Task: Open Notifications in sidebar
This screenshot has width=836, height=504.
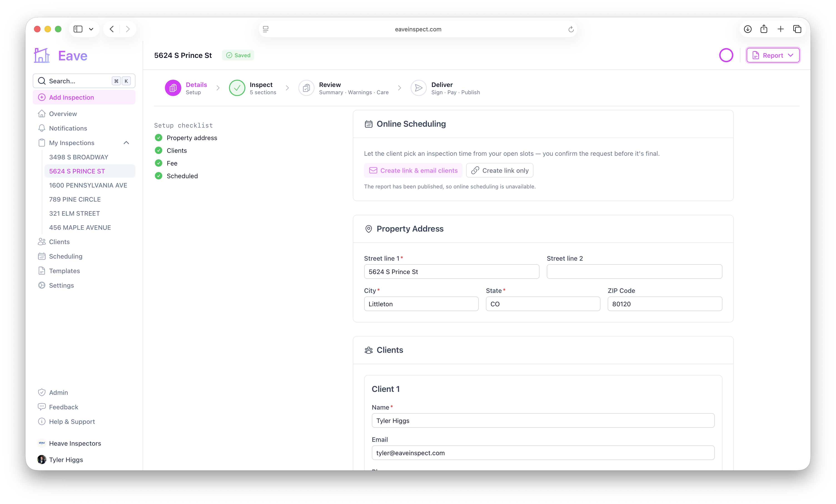Action: coord(84,128)
